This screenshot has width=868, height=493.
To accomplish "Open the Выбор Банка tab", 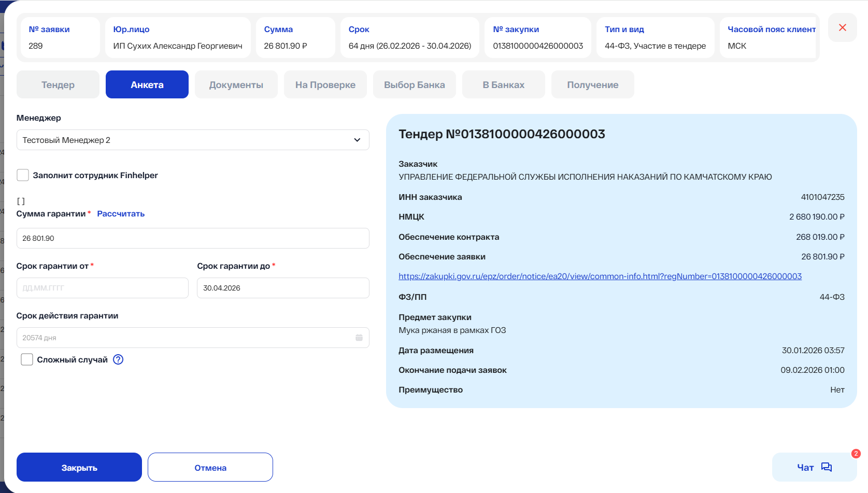I will 415,84.
